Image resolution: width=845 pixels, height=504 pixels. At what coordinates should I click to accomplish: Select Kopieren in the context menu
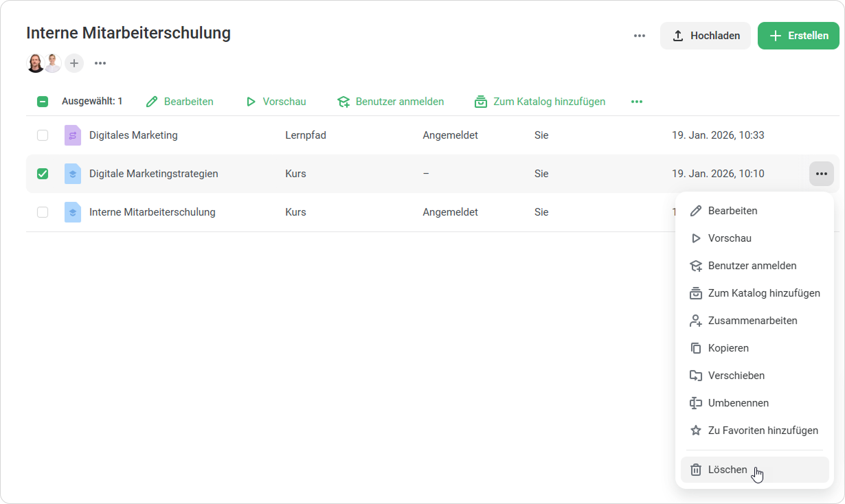(728, 348)
